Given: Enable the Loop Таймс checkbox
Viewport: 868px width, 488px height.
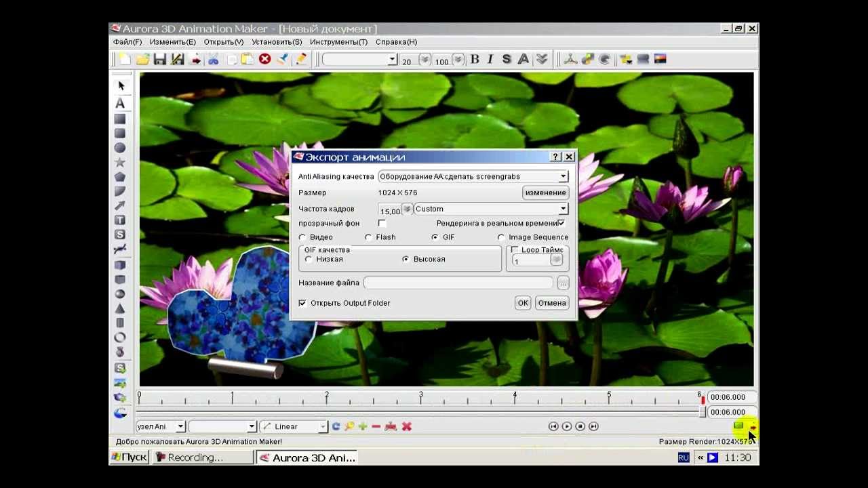Looking at the screenshot, I should click(x=515, y=250).
